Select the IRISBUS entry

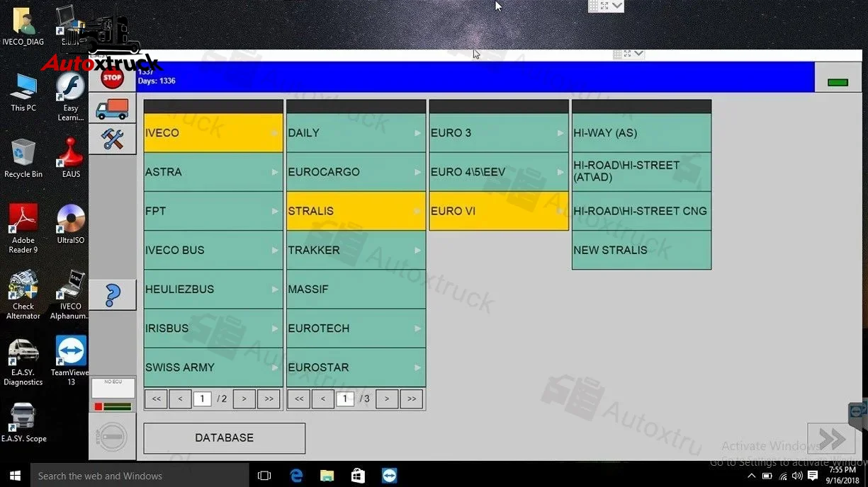pyautogui.click(x=213, y=328)
